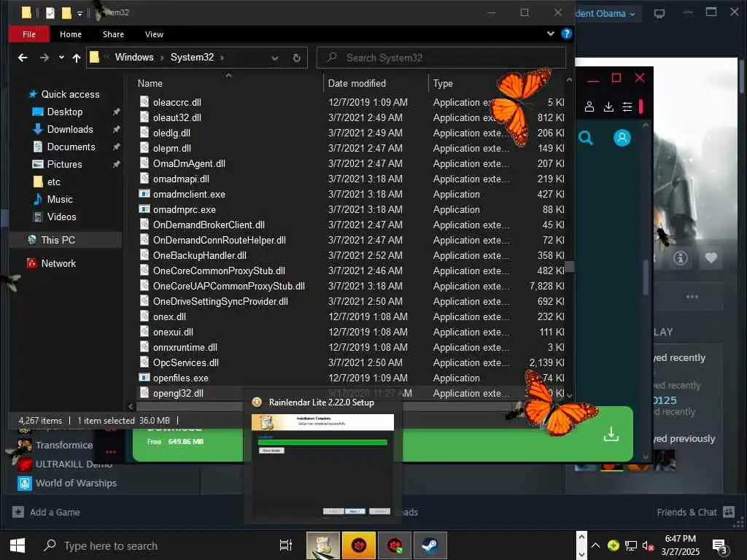Viewport: 747px width, 560px height.
Task: Click the omadmprc.exe file icon
Action: pos(144,209)
